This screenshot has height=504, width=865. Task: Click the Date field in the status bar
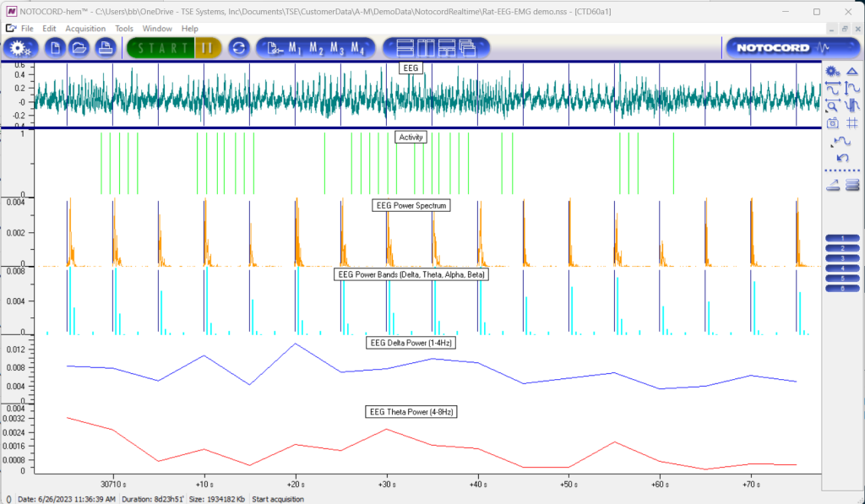point(67,499)
